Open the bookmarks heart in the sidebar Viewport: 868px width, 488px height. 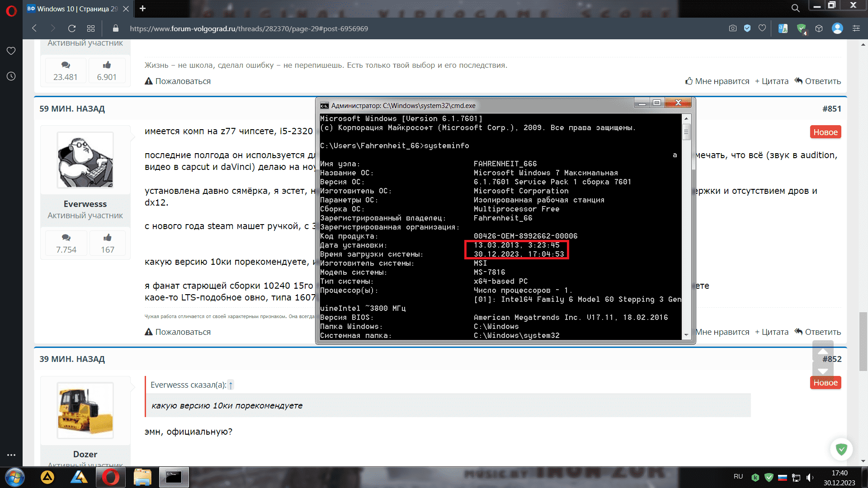coord(11,51)
